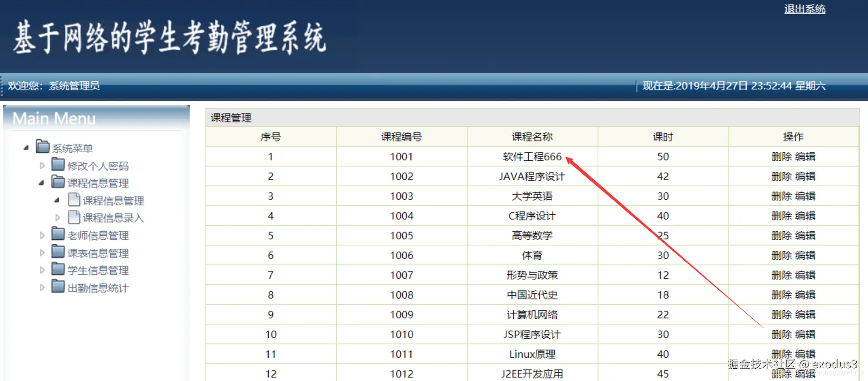Click the folder icon of 修改个人密码
The image size is (868, 381).
[58, 164]
